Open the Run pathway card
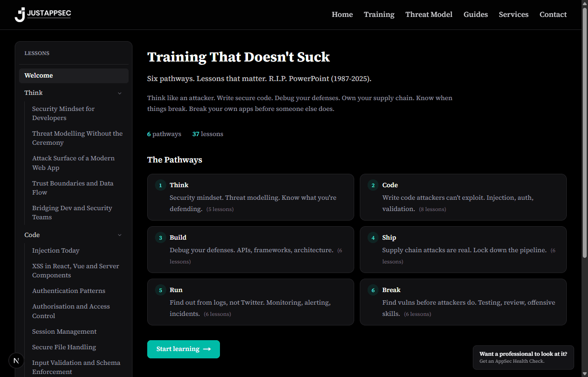This screenshot has width=588, height=377. pyautogui.click(x=251, y=302)
